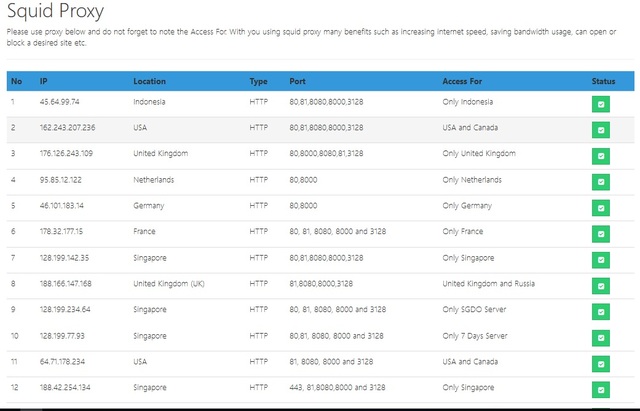This screenshot has width=640, height=411.
Task: Click the HTTP type cell in row 1
Action: click(x=258, y=102)
